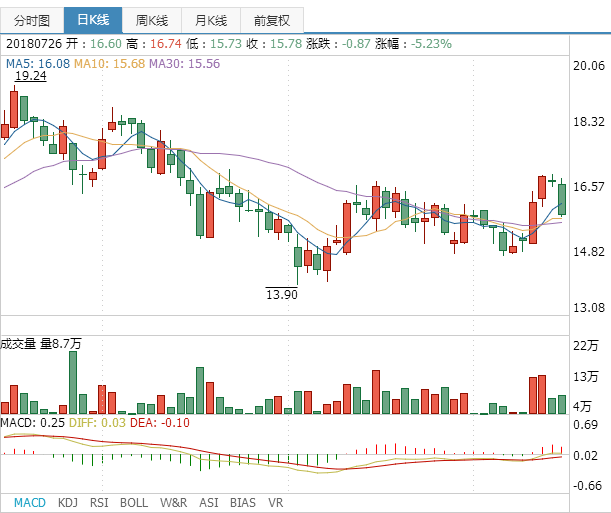Click the percent change -5.23%
The width and height of the screenshot is (611, 513).
tap(431, 43)
